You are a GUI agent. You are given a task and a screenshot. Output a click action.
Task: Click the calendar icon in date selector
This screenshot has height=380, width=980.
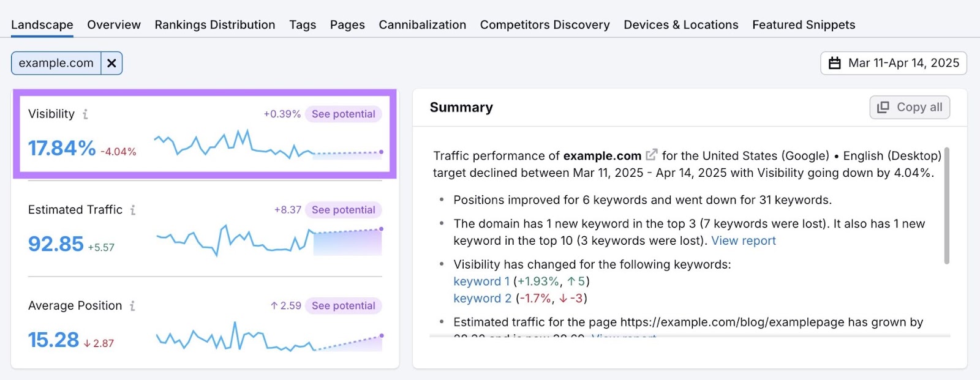click(835, 63)
